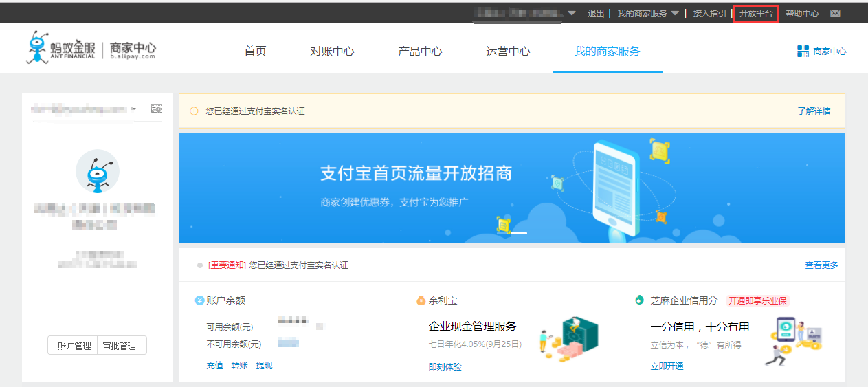Click the 余利宝 money bag icon
Image resolution: width=868 pixels, height=387 pixels.
[421, 300]
